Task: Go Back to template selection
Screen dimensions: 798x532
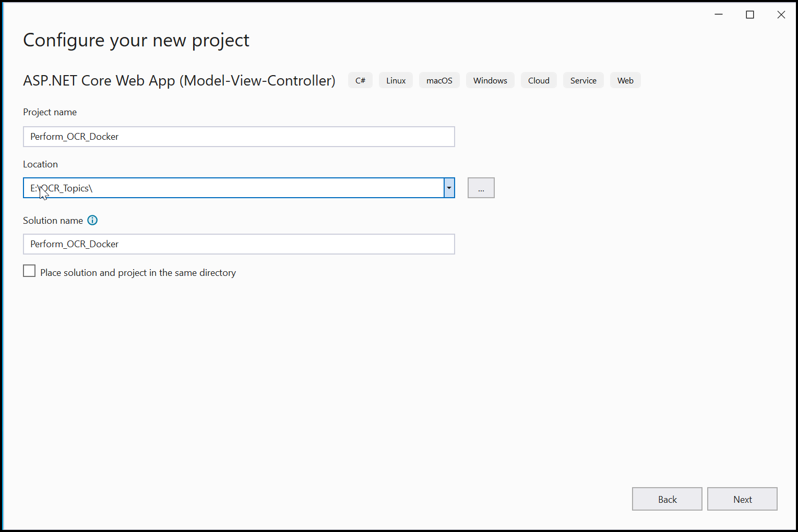Action: coord(666,499)
